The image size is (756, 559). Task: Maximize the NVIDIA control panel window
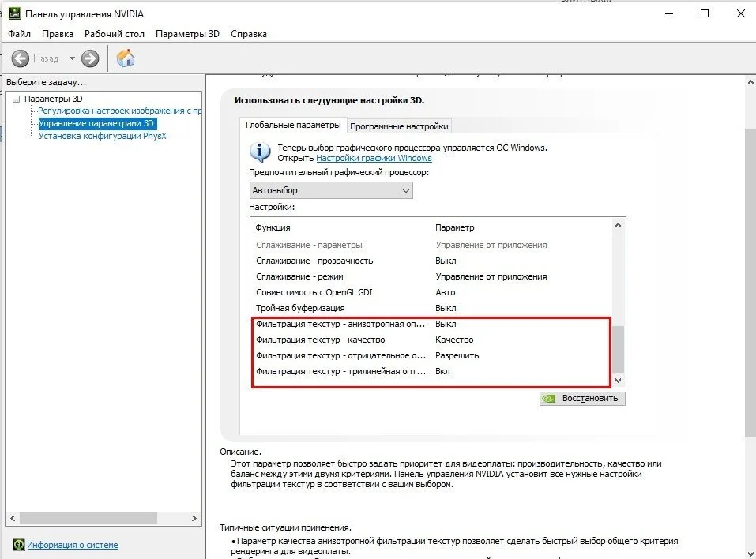click(x=705, y=13)
